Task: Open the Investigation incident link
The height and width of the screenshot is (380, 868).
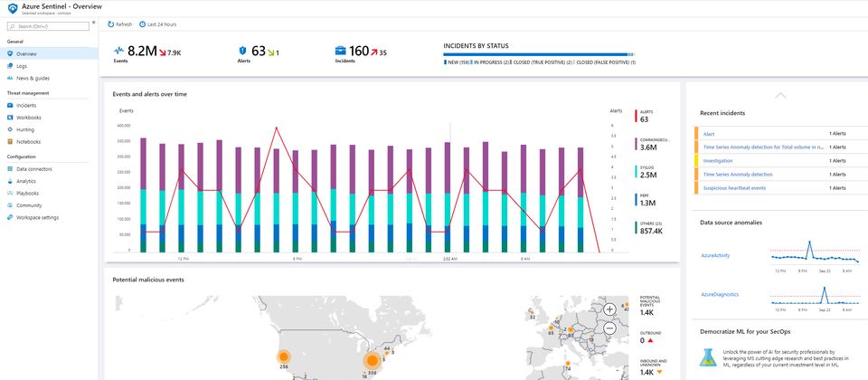Action: [717, 161]
